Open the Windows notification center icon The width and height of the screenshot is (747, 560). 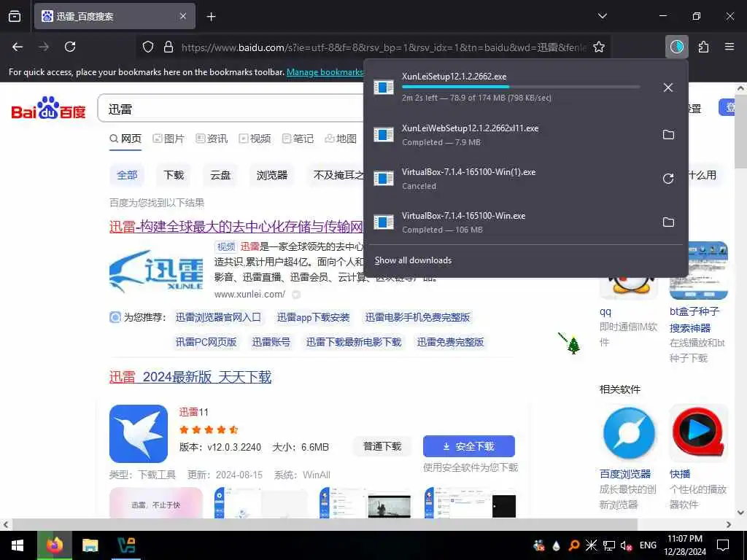(723, 545)
